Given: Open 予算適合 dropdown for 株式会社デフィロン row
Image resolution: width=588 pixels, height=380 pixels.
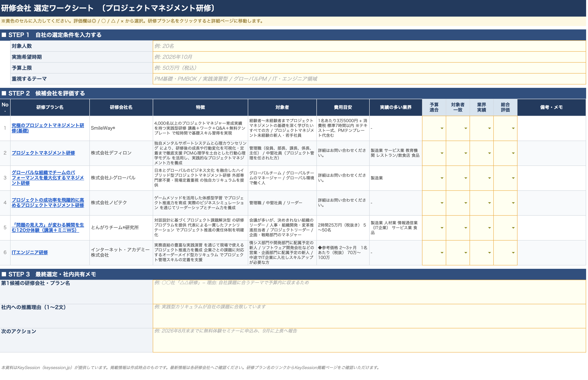Looking at the screenshot, I should 442,153.
